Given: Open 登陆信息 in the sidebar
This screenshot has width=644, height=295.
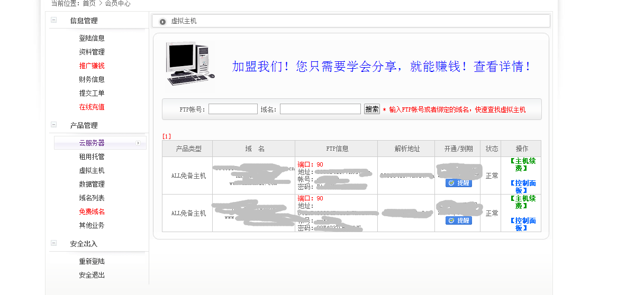Looking at the screenshot, I should (92, 38).
